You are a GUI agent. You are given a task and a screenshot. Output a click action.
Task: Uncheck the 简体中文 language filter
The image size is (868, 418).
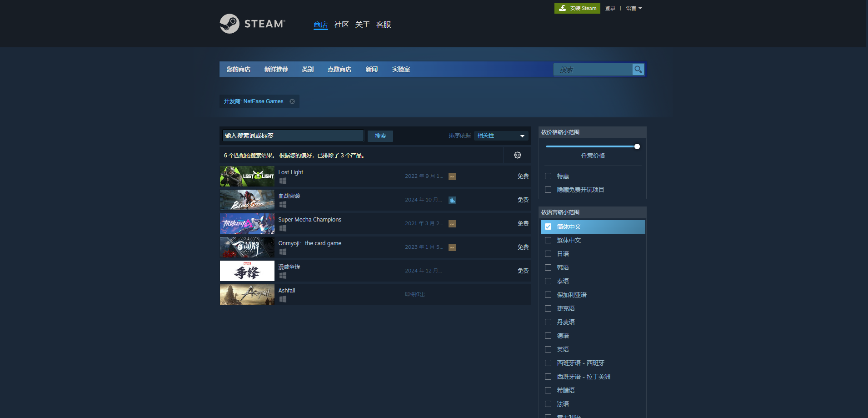point(548,227)
